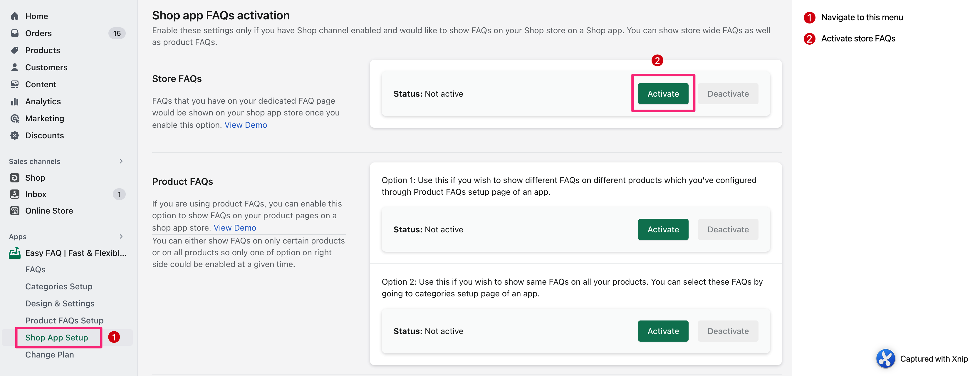Viewport: 980px width, 376px height.
Task: Activate Store FAQs status
Action: coord(663,94)
